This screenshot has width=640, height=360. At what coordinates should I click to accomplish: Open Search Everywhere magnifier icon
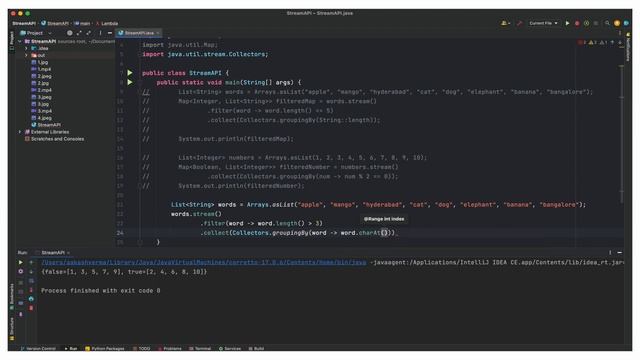pyautogui.click(x=607, y=23)
